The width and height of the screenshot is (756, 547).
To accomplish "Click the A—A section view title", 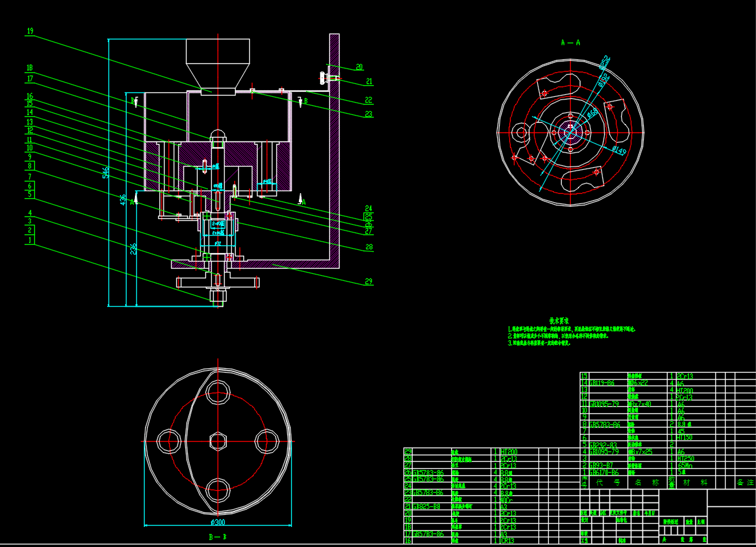I will [570, 43].
